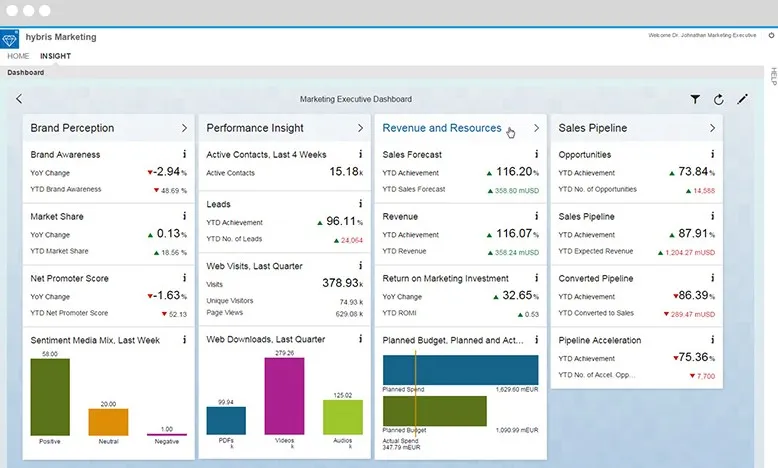This screenshot has width=778, height=468.
Task: Open info for Web Visits tile
Action: pos(361,266)
